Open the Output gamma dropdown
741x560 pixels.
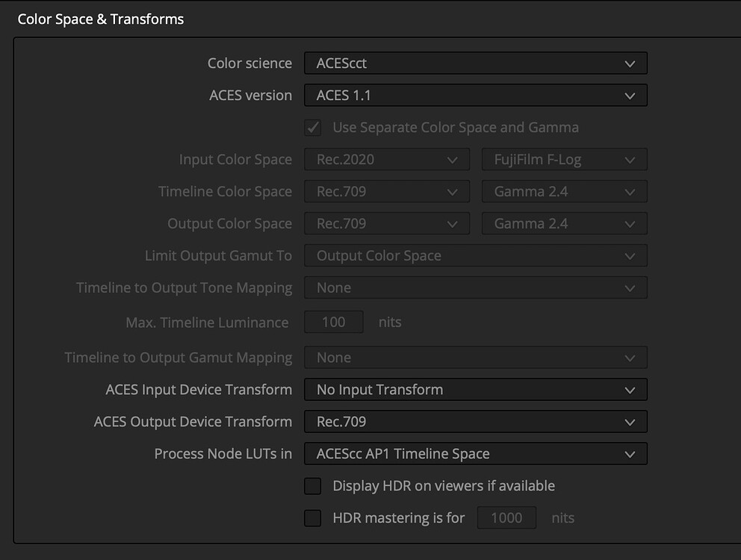(x=564, y=223)
